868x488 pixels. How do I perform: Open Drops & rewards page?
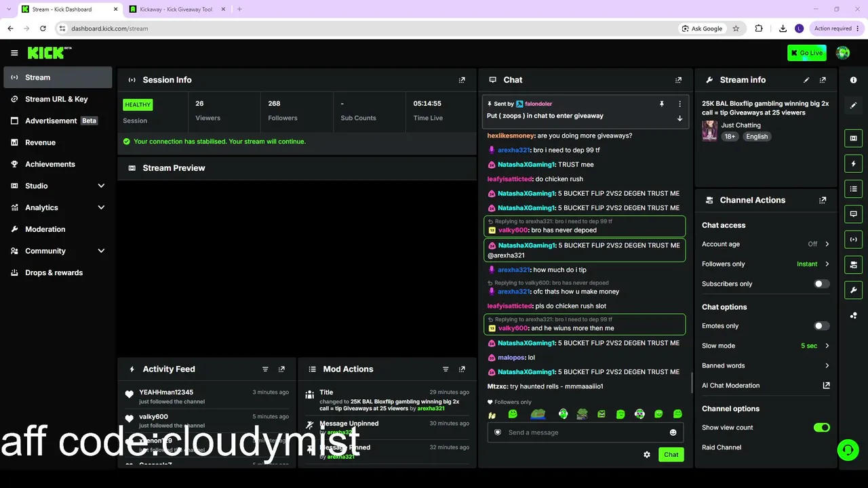pyautogui.click(x=58, y=272)
